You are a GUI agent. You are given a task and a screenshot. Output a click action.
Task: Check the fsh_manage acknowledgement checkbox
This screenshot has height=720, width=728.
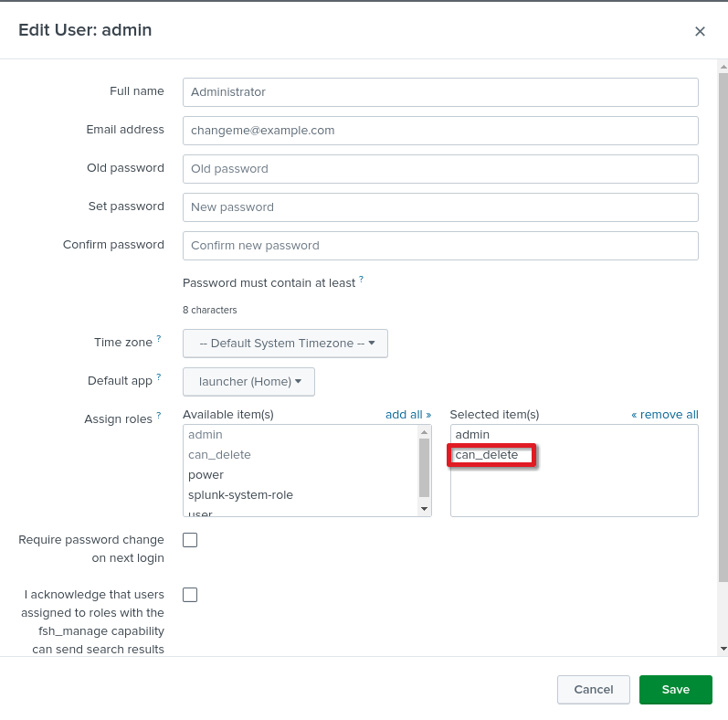(190, 595)
